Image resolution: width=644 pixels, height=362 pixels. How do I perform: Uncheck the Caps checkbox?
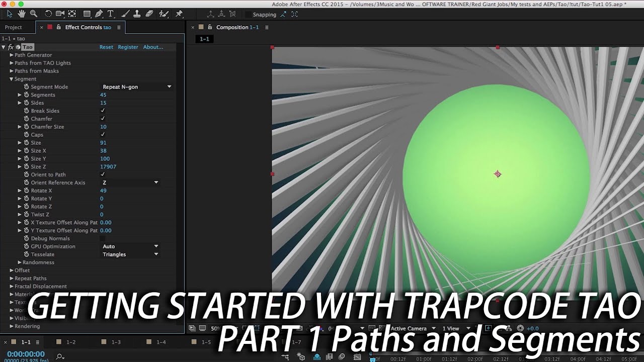tap(103, 135)
